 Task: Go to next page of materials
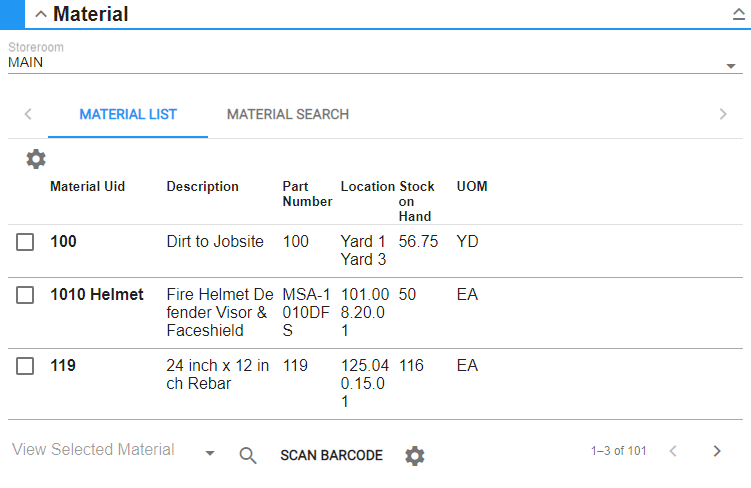point(717,451)
